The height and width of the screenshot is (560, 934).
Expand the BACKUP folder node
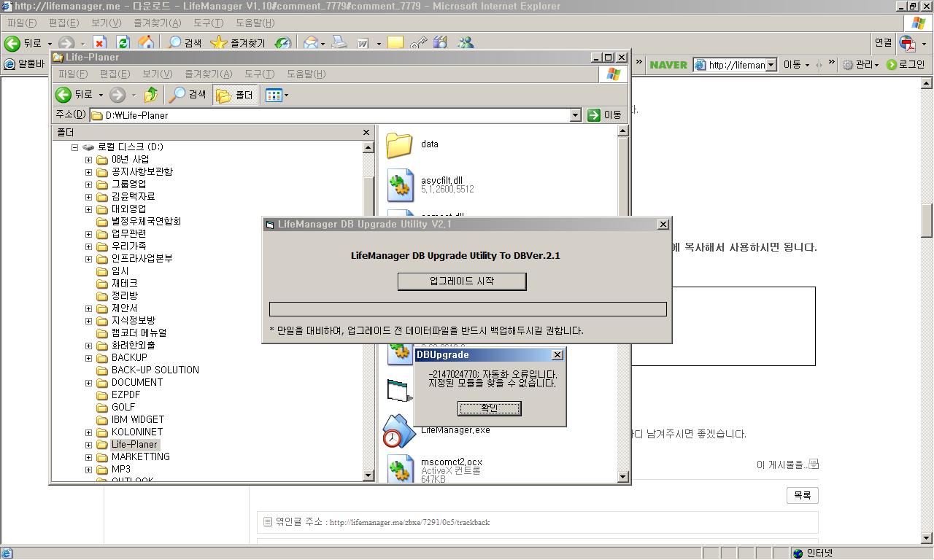88,358
